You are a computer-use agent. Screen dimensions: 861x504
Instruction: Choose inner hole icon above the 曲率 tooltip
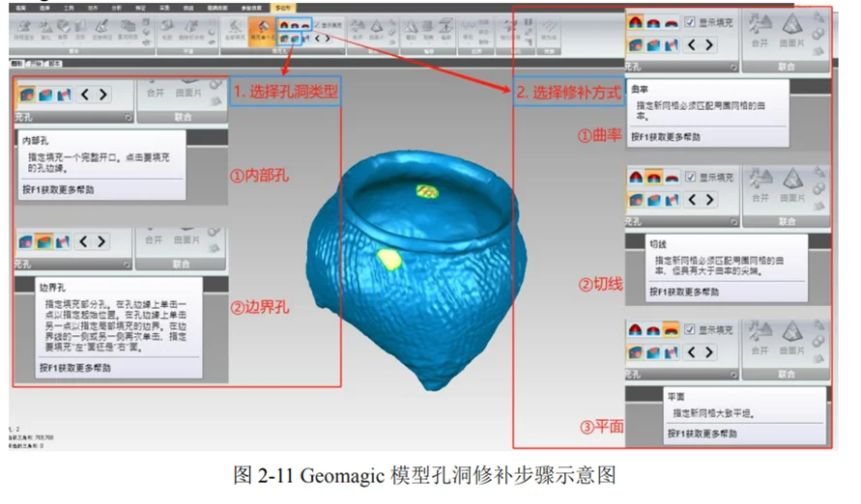[x=635, y=45]
